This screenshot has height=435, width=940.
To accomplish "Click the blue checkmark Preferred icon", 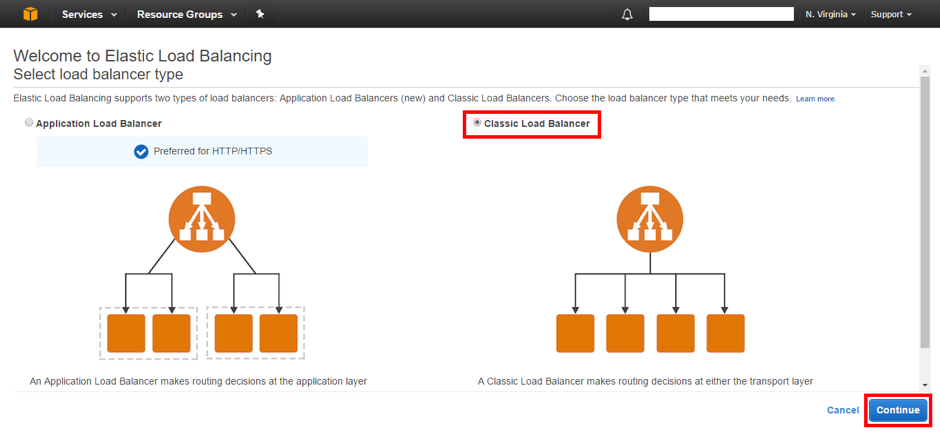I will coord(141,152).
